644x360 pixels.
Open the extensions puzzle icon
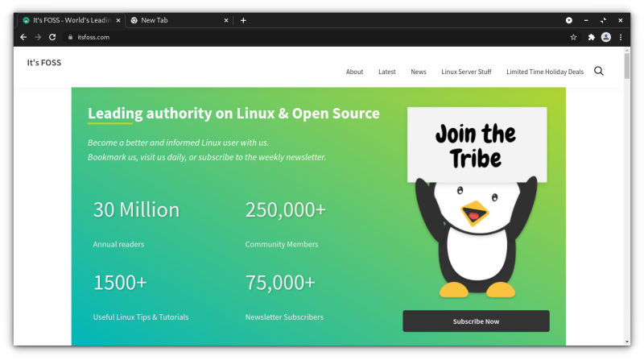pyautogui.click(x=592, y=37)
